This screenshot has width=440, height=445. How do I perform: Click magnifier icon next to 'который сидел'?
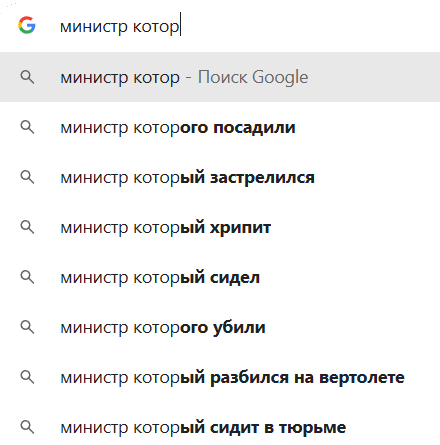click(27, 277)
